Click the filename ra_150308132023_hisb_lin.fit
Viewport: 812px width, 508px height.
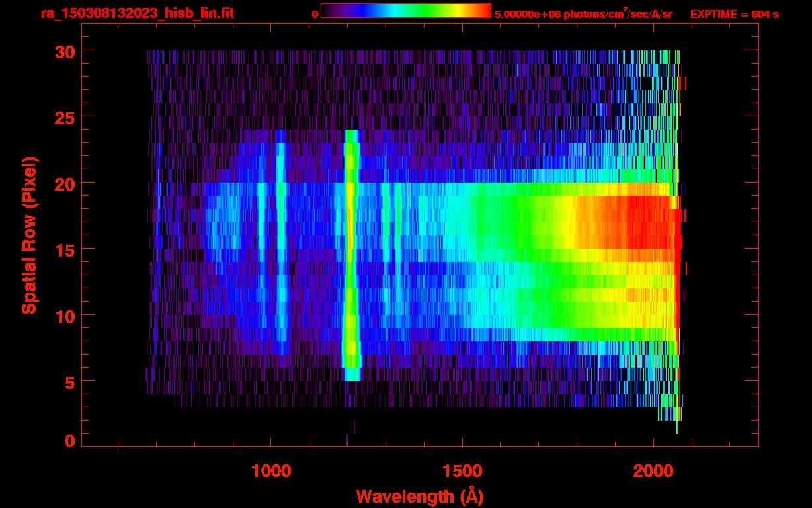[137, 13]
